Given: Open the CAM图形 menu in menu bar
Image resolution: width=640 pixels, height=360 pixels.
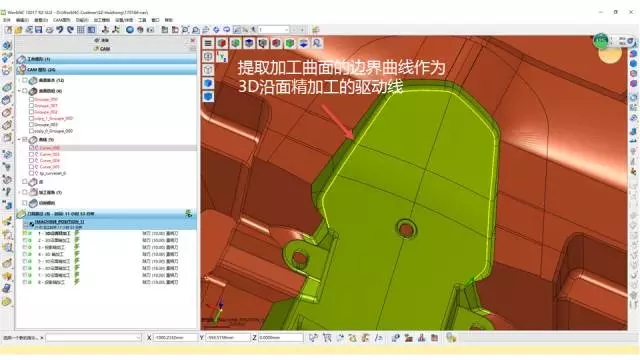Looking at the screenshot, I should pyautogui.click(x=61, y=20).
